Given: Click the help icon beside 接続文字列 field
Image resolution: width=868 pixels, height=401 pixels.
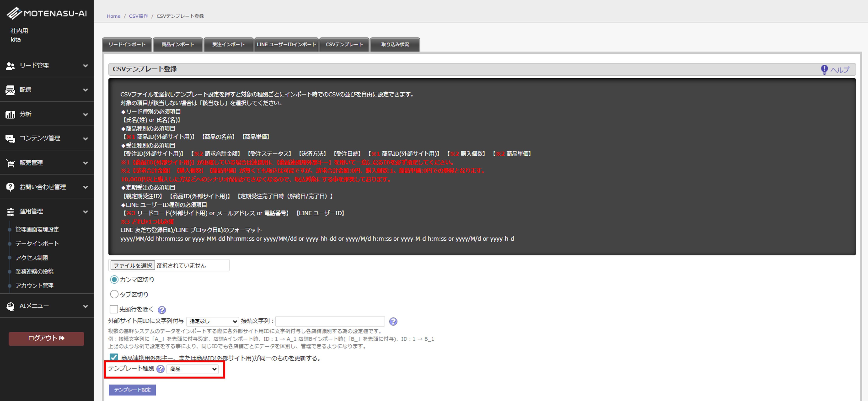Looking at the screenshot, I should point(393,322).
